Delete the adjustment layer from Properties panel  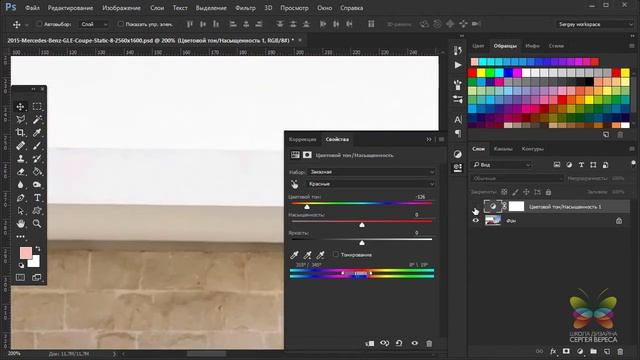429,343
